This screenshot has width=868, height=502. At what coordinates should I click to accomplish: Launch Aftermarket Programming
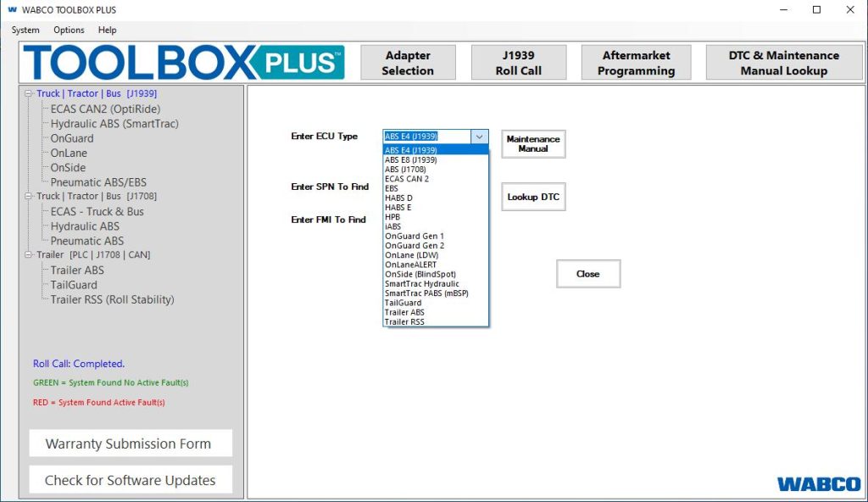(x=636, y=63)
